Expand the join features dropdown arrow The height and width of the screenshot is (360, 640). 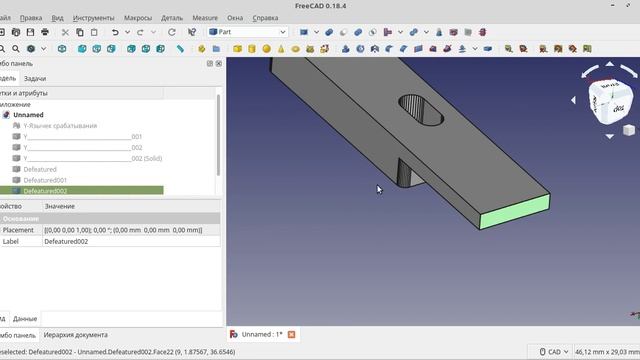pos(400,32)
